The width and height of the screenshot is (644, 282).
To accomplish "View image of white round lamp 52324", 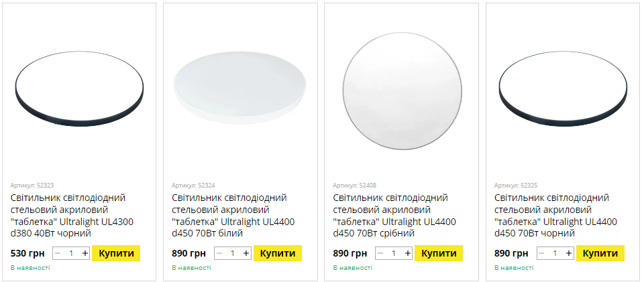I will coord(240,92).
